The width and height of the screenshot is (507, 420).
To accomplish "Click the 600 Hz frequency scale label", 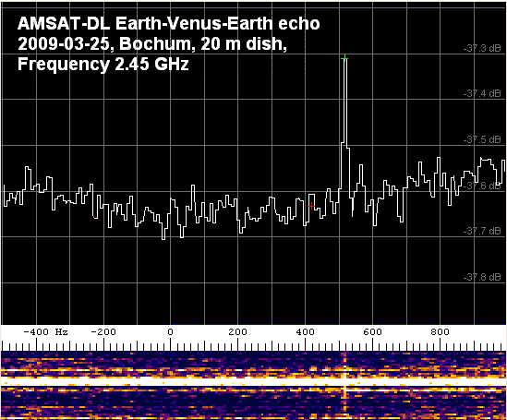I will click(372, 331).
